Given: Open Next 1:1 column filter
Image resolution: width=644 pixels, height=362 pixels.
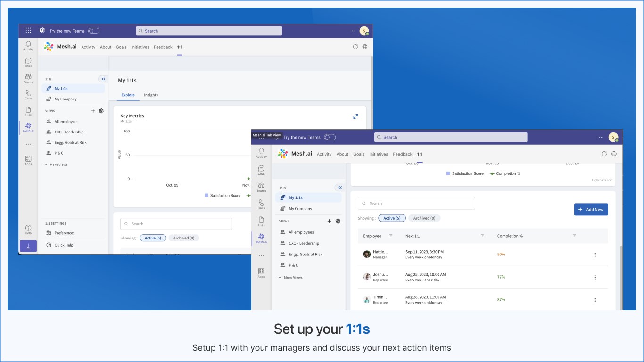Looking at the screenshot, I should [x=482, y=236].
